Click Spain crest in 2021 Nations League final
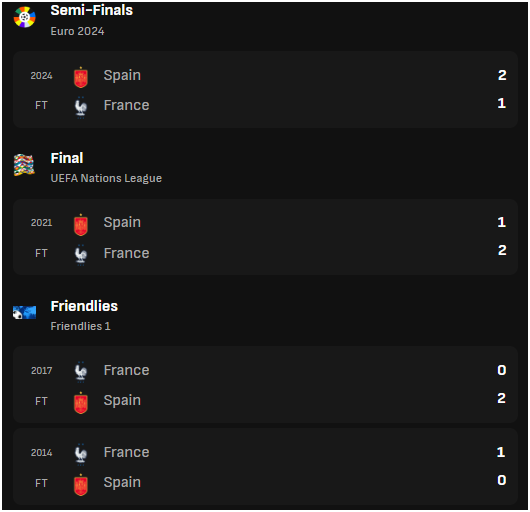 (x=81, y=225)
